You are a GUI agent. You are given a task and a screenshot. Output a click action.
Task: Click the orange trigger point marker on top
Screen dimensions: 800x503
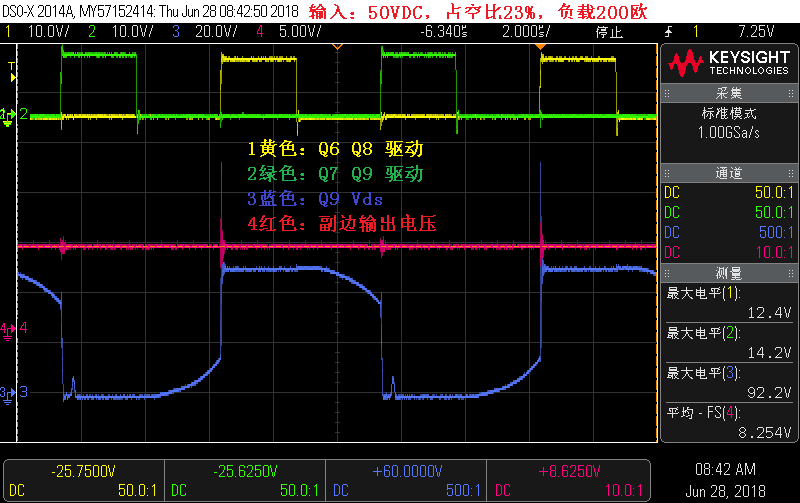[540, 47]
